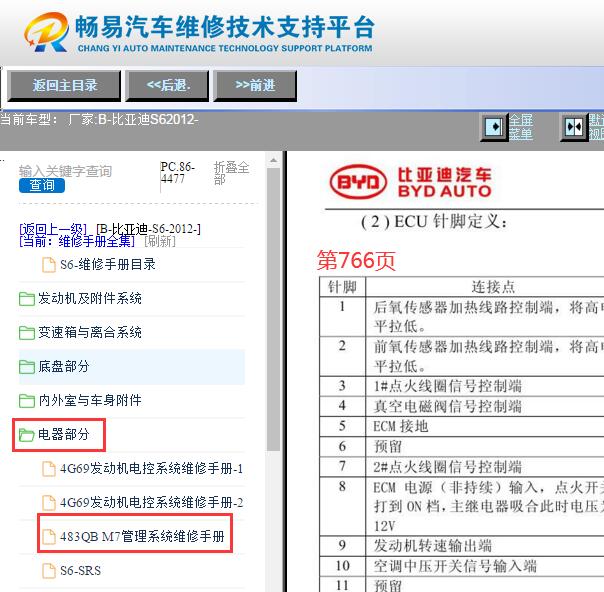Expand the 内外室与车身附件 folder
Image resolution: width=604 pixels, height=592 pixels.
[x=90, y=401]
